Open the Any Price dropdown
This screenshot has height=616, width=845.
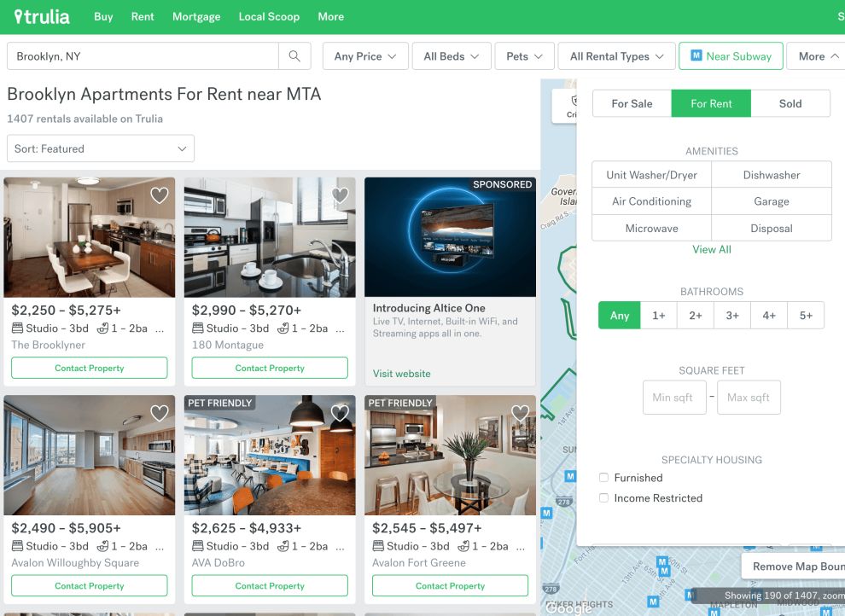[x=365, y=56]
